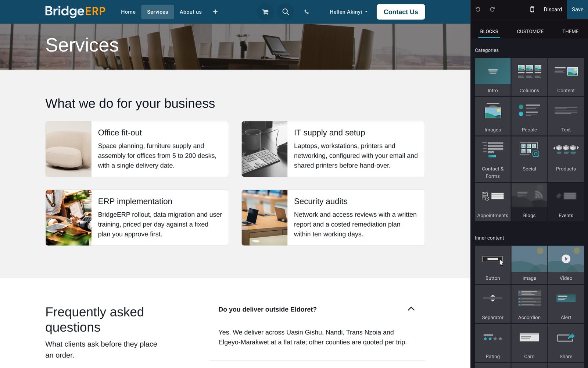
Task: Switch to the BLOCKS tab
Action: pos(489,31)
